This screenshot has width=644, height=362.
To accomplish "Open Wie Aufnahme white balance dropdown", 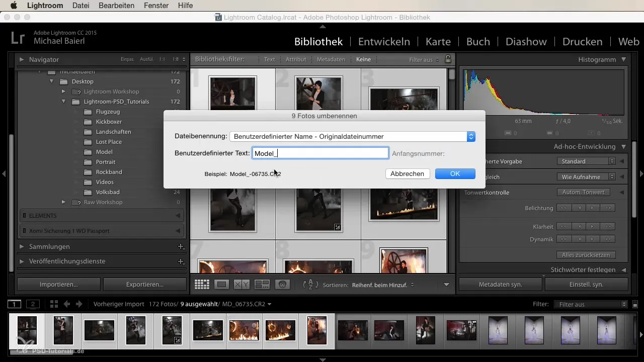I will click(x=586, y=177).
